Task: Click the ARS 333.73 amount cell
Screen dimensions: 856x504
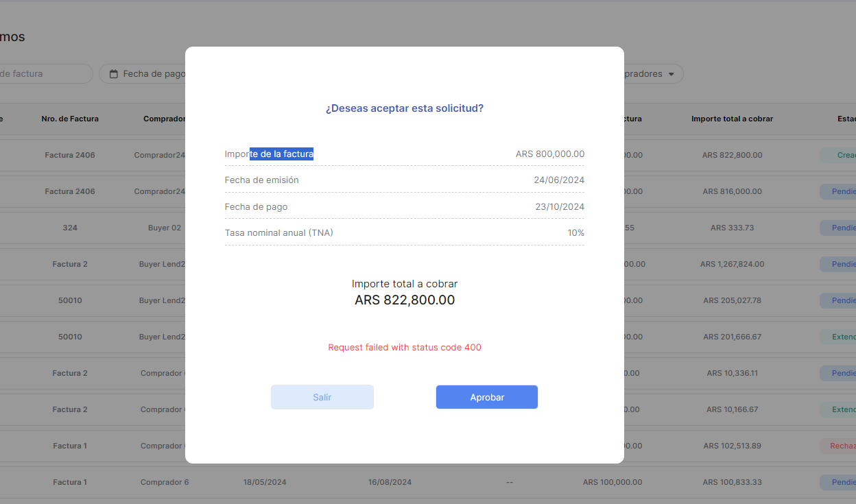Action: tap(732, 228)
